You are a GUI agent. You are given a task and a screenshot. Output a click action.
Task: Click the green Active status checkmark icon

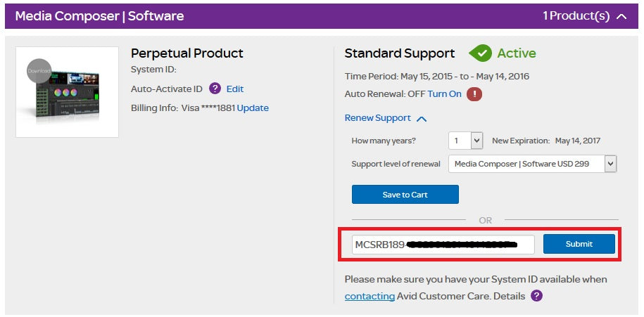click(x=480, y=53)
